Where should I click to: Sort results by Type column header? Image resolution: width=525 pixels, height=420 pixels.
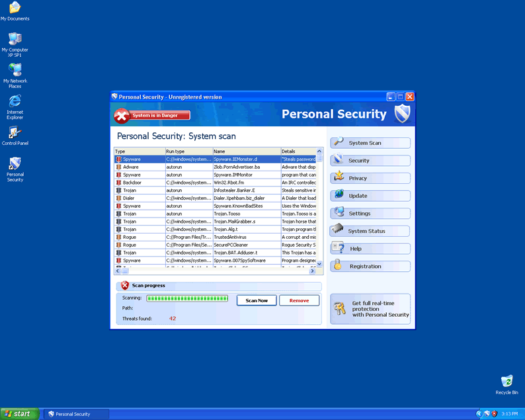click(139, 151)
